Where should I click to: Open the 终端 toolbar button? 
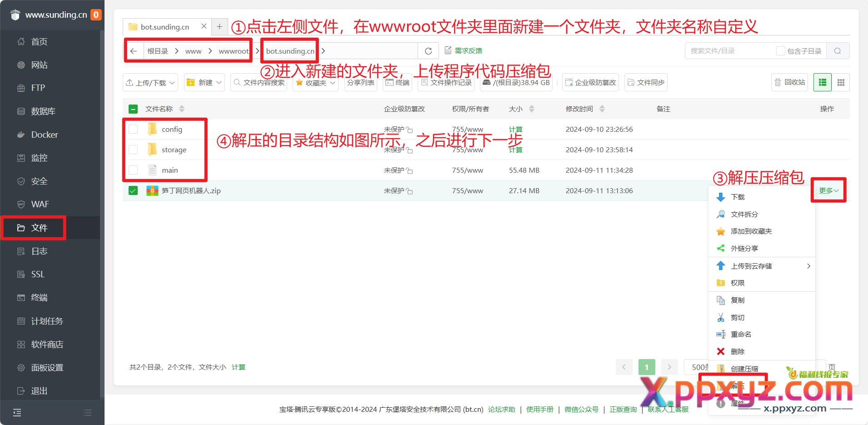pyautogui.click(x=397, y=82)
